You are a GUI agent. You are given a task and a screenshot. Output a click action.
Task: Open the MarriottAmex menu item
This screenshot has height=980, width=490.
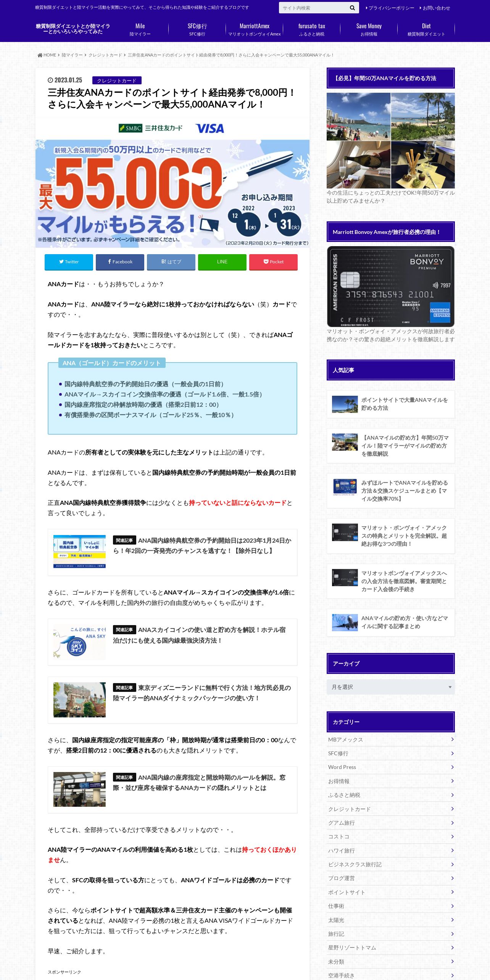tap(255, 29)
